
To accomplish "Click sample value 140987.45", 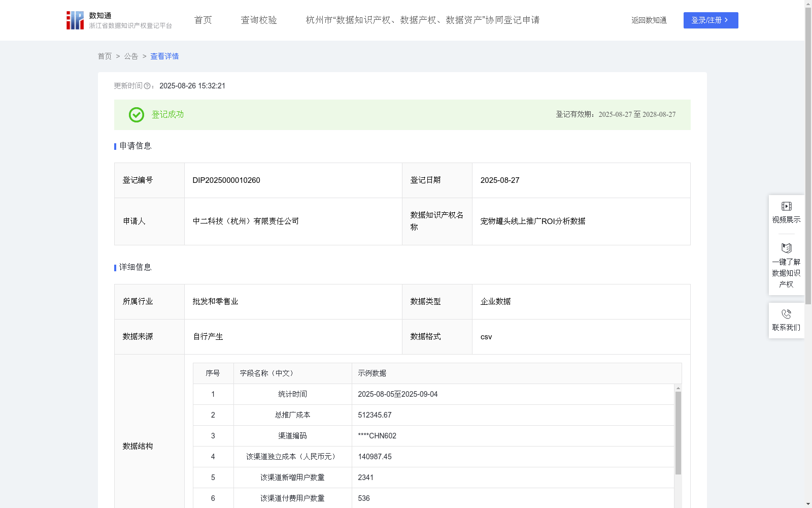I will click(375, 457).
